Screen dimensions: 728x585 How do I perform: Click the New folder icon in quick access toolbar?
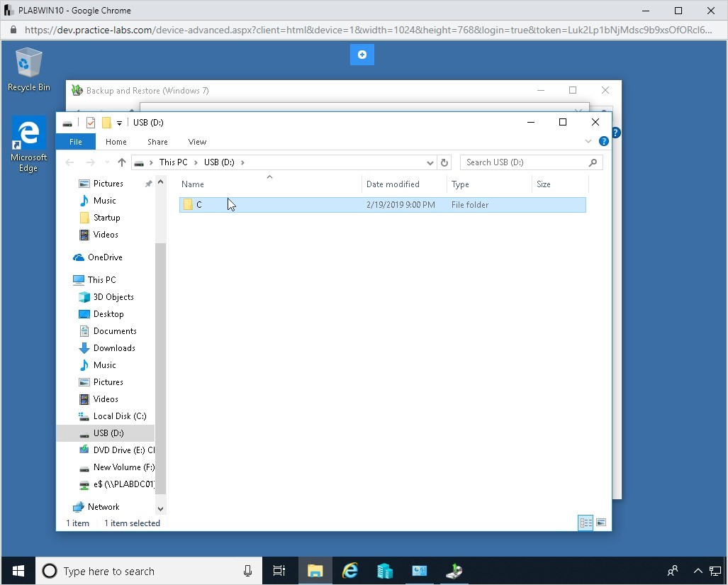click(106, 123)
